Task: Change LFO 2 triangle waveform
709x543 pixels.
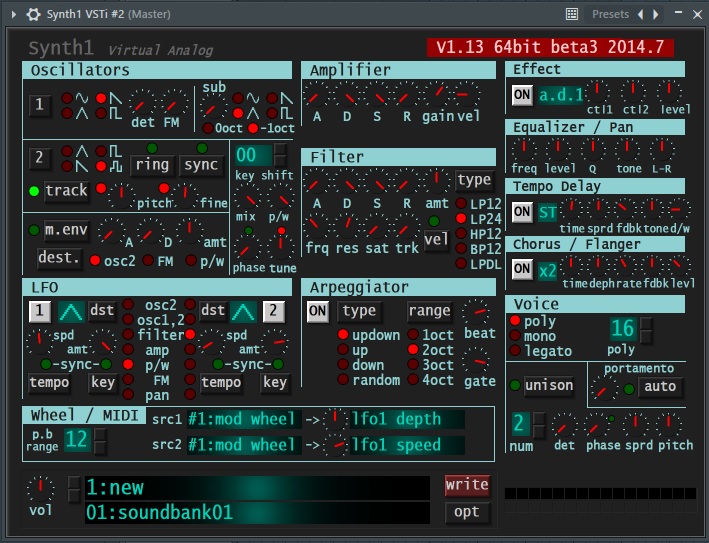Action: click(243, 312)
